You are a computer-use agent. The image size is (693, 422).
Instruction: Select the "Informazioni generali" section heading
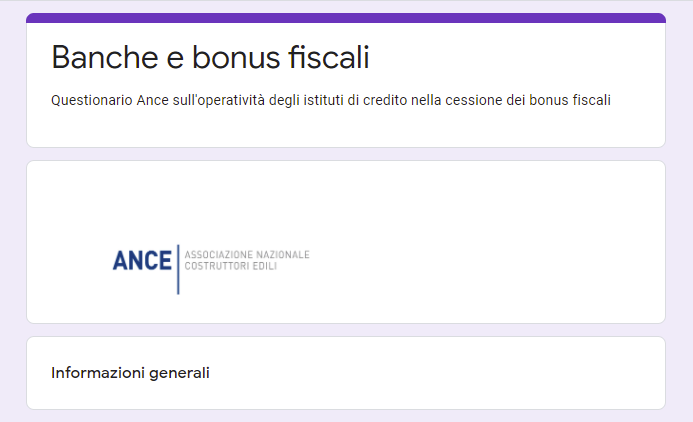pyautogui.click(x=130, y=373)
